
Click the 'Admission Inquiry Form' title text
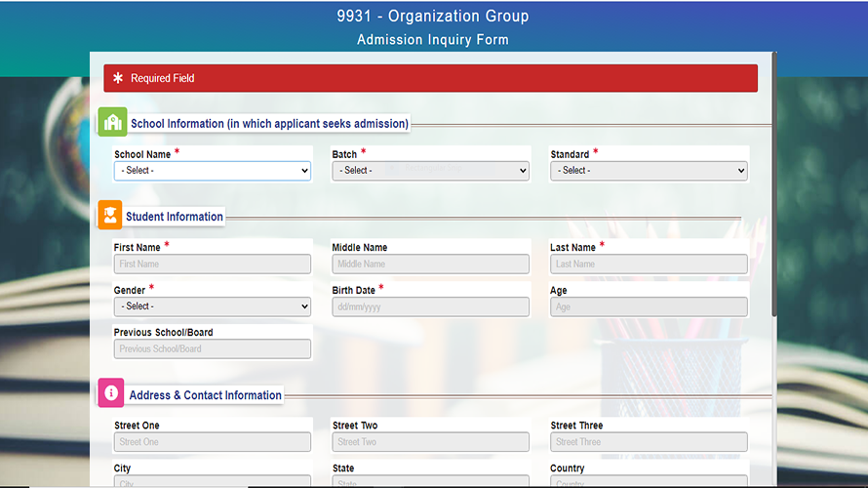tap(433, 40)
